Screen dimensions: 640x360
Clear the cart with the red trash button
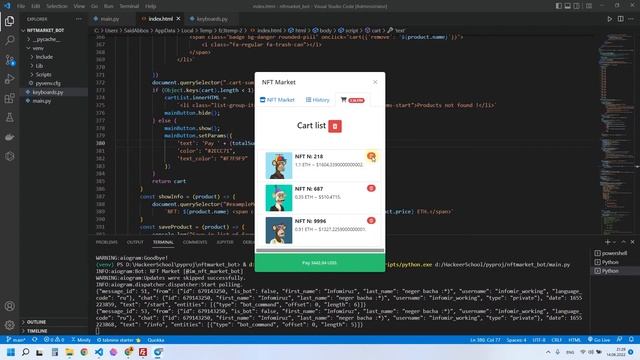point(335,126)
